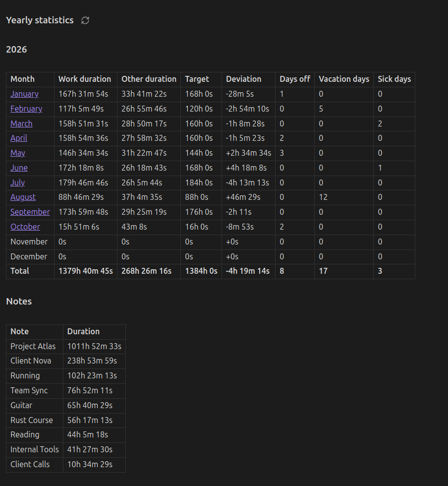The height and width of the screenshot is (486, 448).
Task: Open the October month link
Action: point(25,227)
